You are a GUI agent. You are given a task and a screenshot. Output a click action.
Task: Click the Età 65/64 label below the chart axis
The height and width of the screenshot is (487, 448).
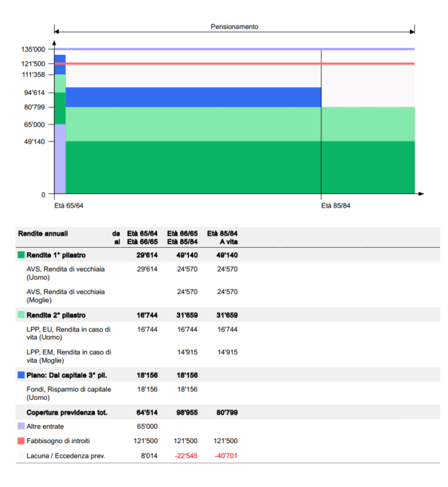coord(68,206)
